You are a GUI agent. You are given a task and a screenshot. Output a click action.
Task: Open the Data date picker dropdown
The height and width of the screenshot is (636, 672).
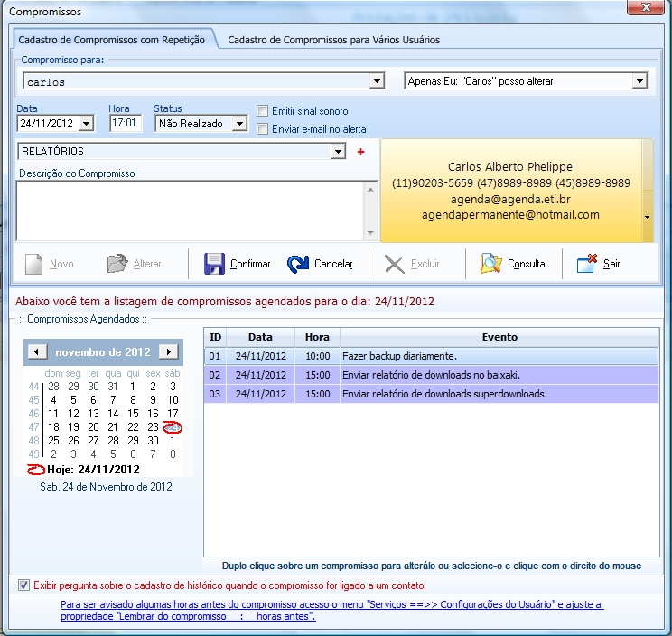(x=86, y=124)
